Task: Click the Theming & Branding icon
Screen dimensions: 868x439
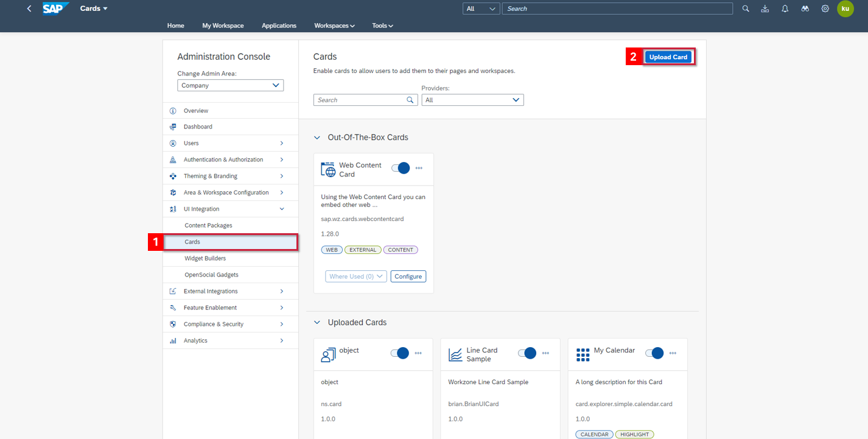Action: [x=173, y=176]
